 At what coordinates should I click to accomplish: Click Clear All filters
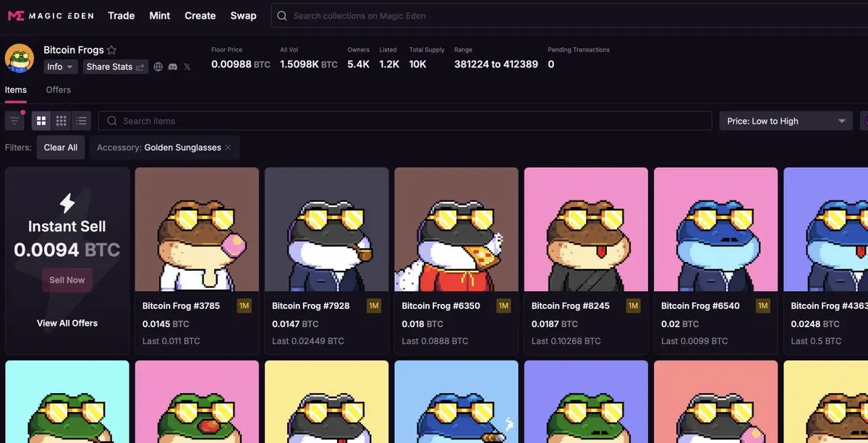61,148
